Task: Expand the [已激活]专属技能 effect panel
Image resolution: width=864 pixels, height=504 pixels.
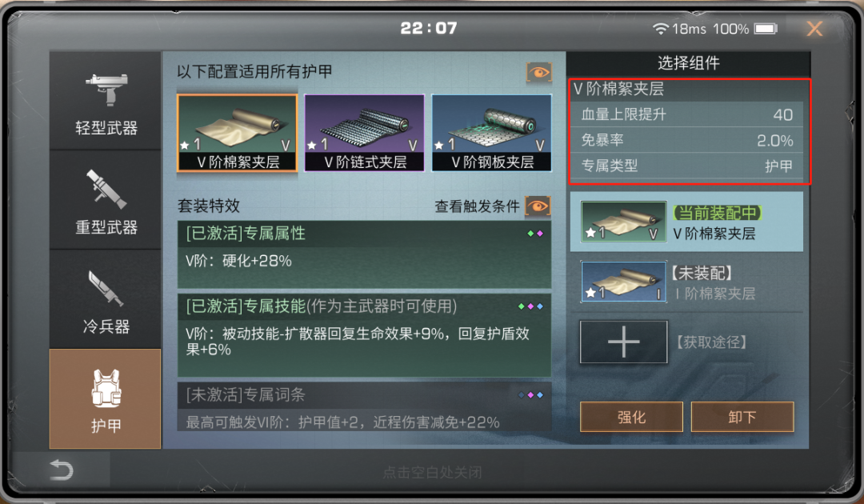Action: point(364,335)
